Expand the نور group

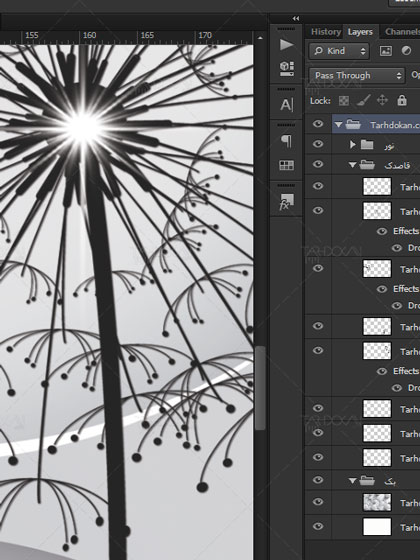point(353,144)
